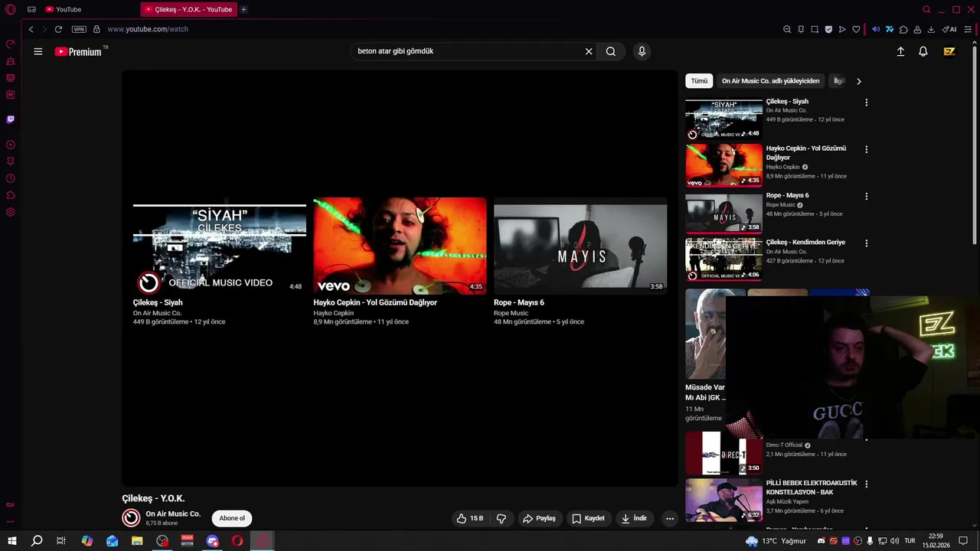Open sidebar channel 'Rope Music'
This screenshot has height=551, width=980.
(x=781, y=205)
